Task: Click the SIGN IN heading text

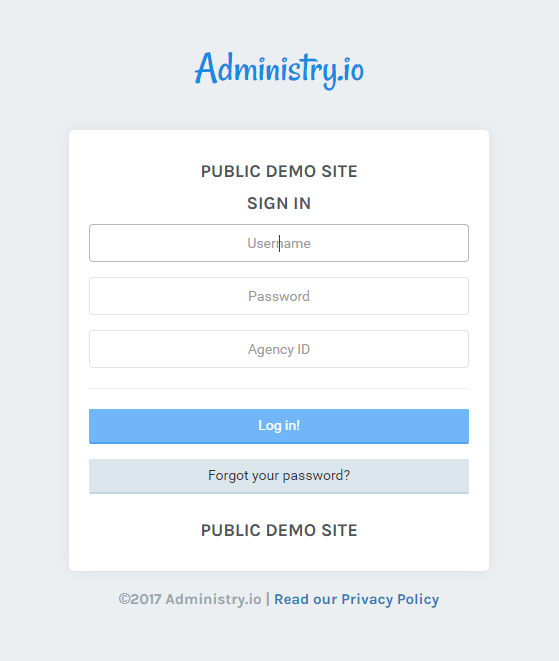Action: (279, 203)
